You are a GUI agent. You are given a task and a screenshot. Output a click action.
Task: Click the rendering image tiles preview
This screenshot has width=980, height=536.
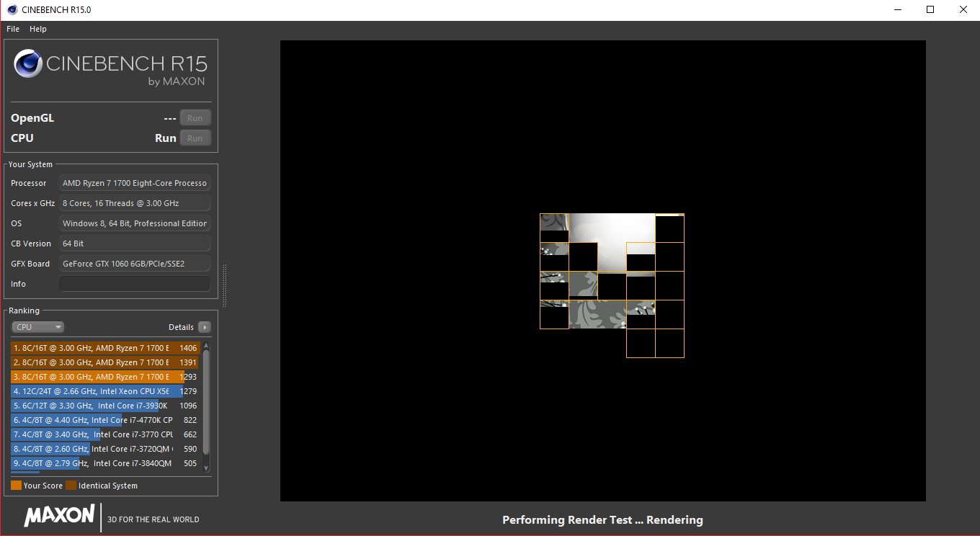pyautogui.click(x=612, y=285)
